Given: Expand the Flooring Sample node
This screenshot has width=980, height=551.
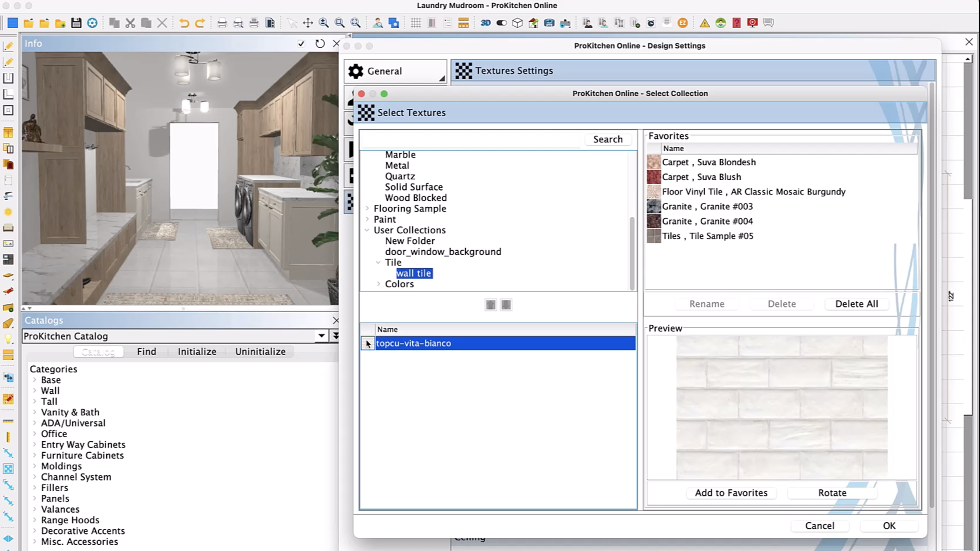Looking at the screenshot, I should click(367, 208).
